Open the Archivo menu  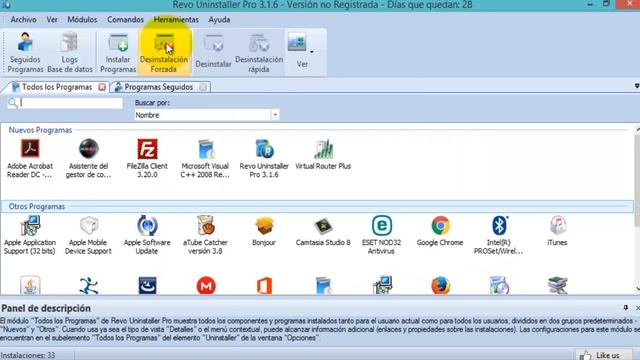23,20
